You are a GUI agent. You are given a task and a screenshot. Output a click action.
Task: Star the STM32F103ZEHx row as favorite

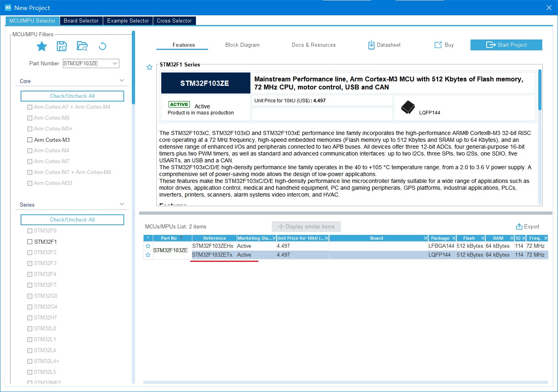(148, 246)
